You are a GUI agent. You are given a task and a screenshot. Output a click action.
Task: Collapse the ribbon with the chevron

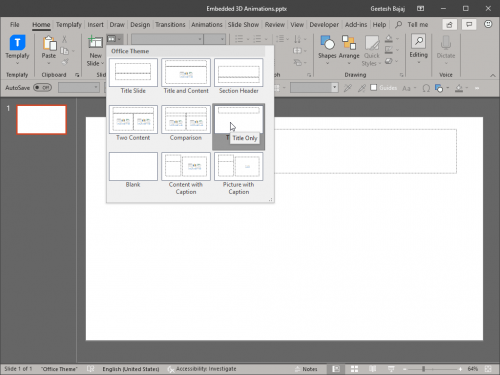[x=493, y=76]
